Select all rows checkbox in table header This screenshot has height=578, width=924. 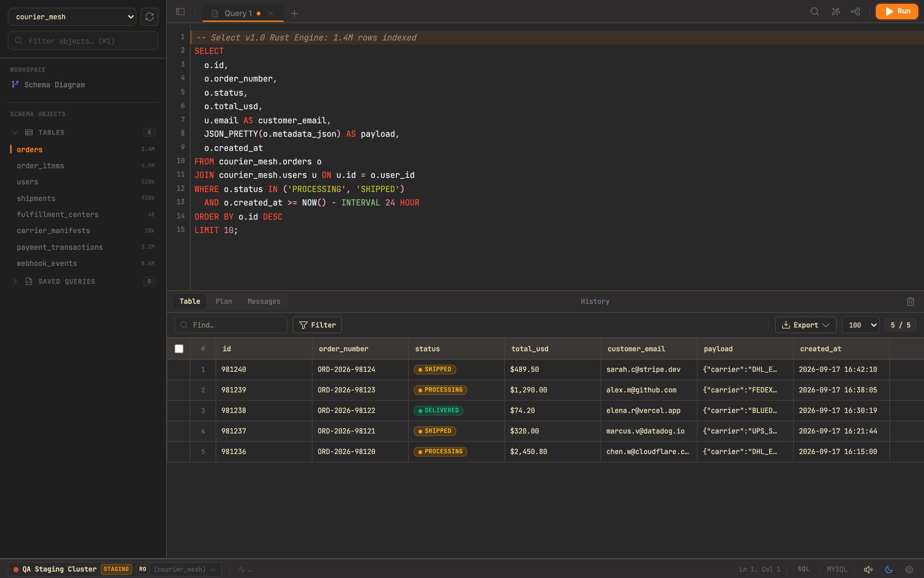click(179, 349)
